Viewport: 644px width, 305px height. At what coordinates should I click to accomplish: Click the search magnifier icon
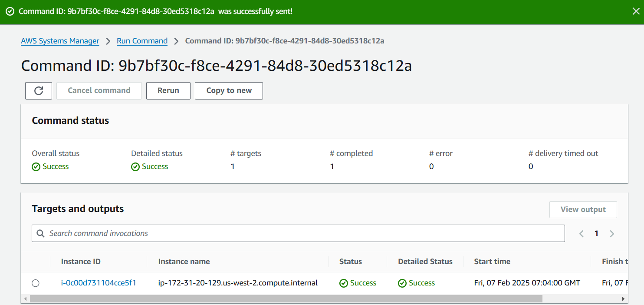(x=41, y=233)
